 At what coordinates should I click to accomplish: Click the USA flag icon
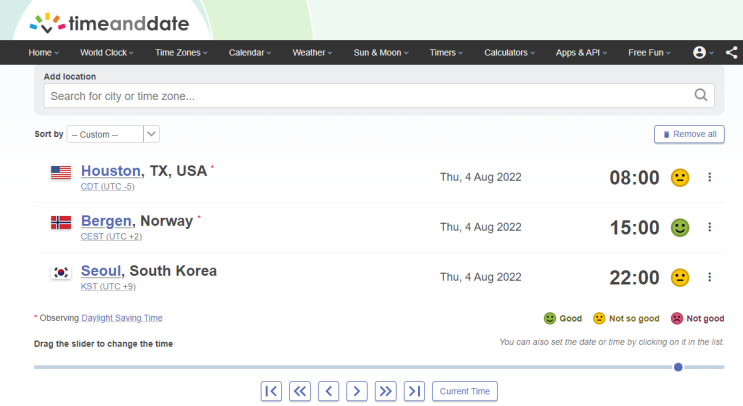coord(61,172)
